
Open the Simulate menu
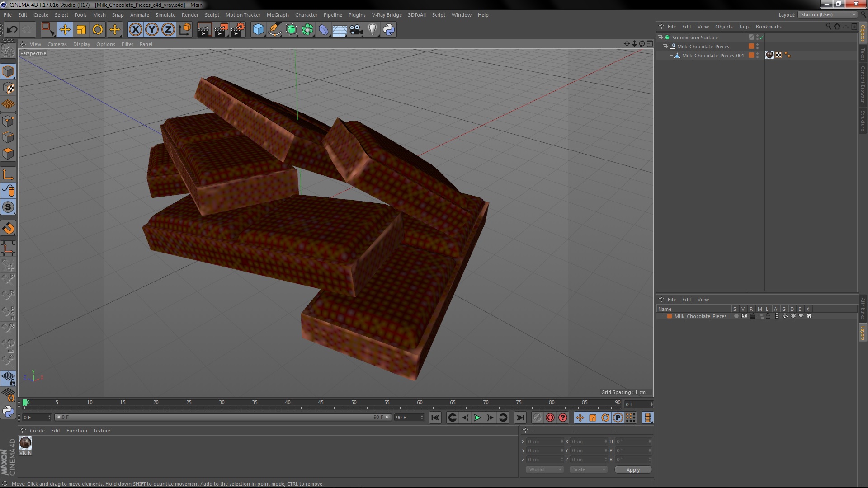tap(165, 15)
